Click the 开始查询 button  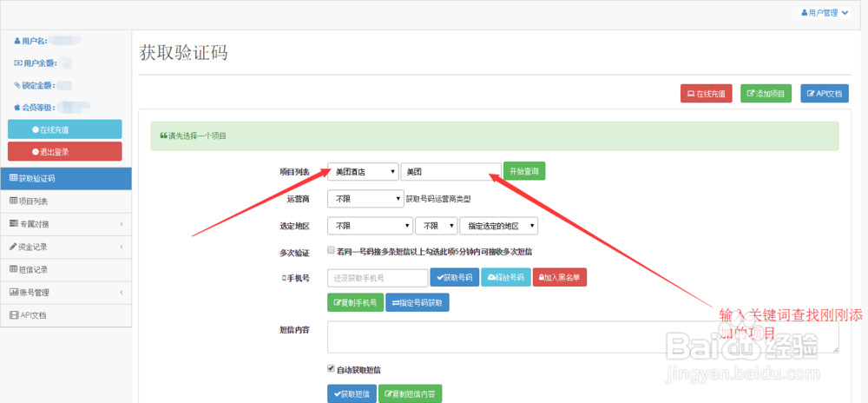click(x=524, y=171)
